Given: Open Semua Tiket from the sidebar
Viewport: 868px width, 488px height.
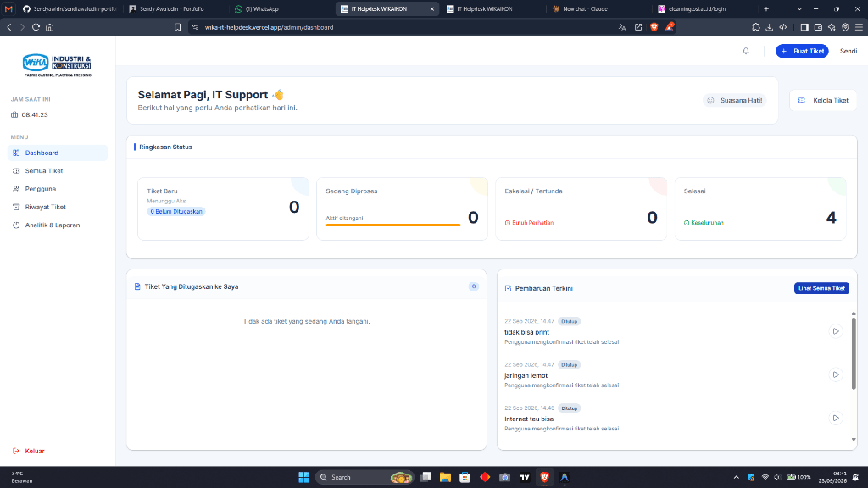Looking at the screenshot, I should coord(58,171).
